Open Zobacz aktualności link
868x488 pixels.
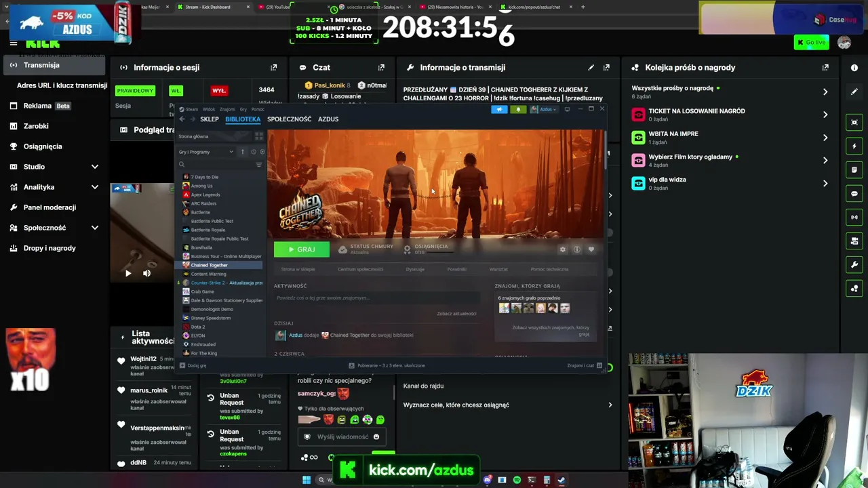456,314
